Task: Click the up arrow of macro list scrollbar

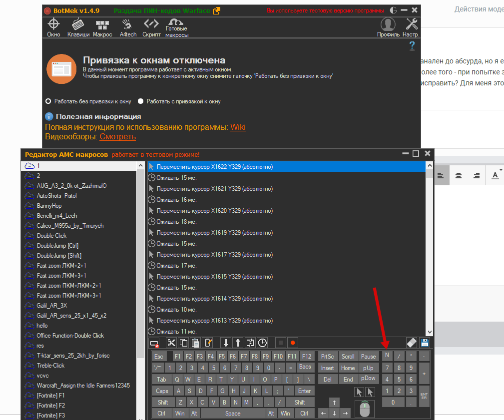Action: [x=140, y=165]
